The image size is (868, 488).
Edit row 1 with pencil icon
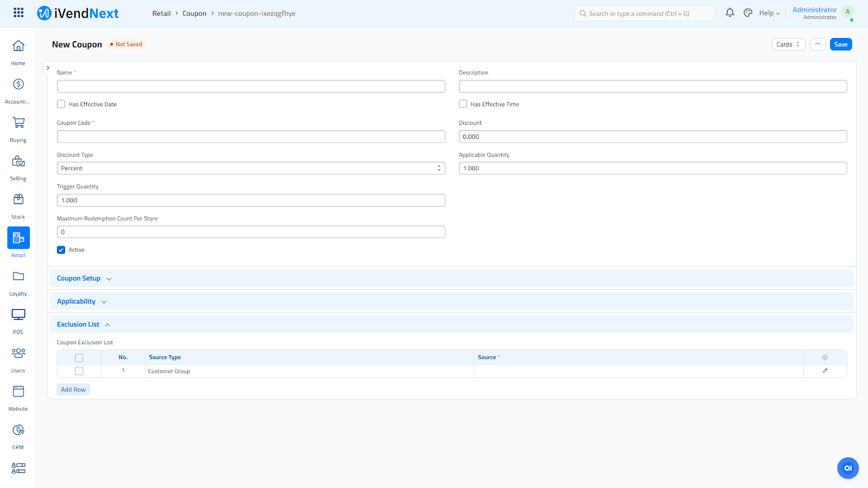pos(825,371)
